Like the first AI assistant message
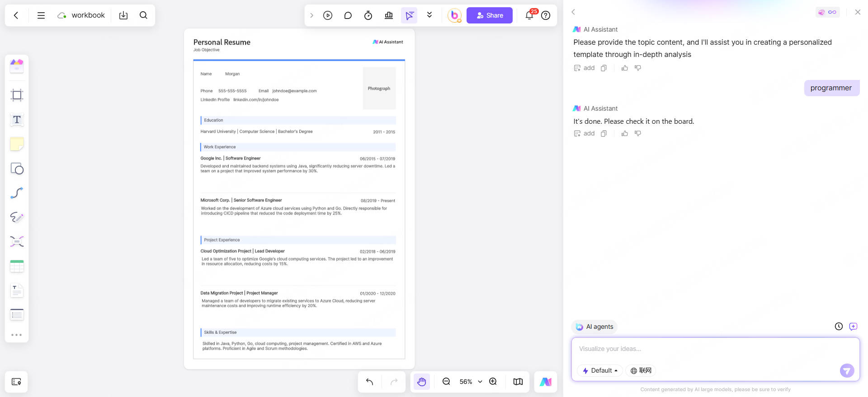Viewport: 868px width, 397px height. (625, 68)
